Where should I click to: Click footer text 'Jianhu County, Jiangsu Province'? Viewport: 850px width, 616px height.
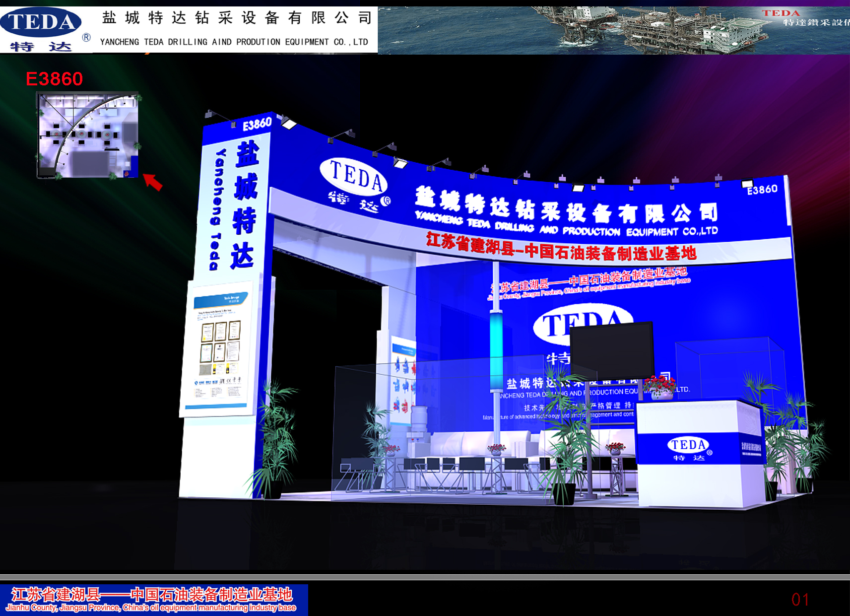[x=63, y=608]
